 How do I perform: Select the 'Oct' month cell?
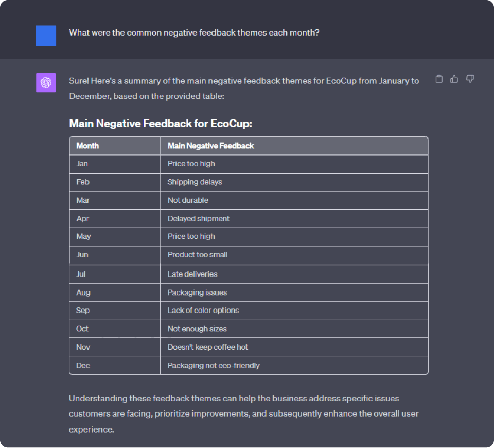(x=115, y=329)
